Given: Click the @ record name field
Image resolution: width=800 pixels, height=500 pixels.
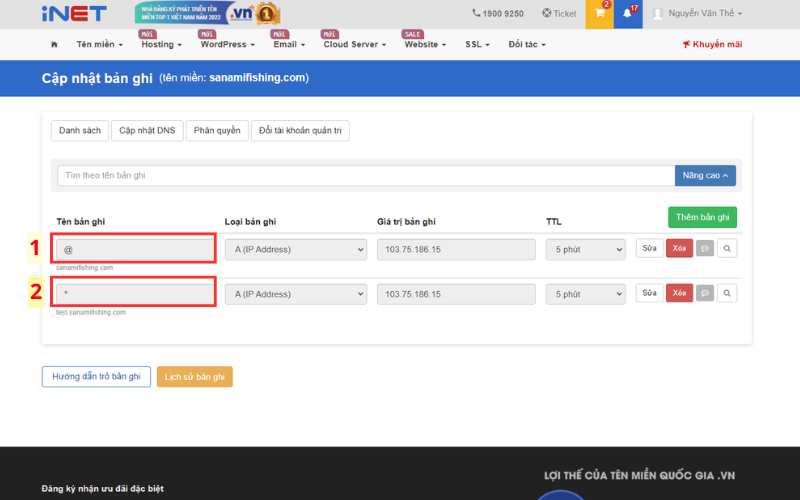Looking at the screenshot, I should pyautogui.click(x=135, y=249).
